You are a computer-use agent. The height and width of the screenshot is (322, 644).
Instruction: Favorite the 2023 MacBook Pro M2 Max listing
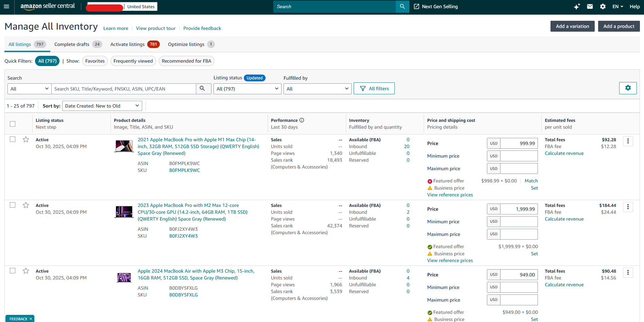click(x=26, y=205)
